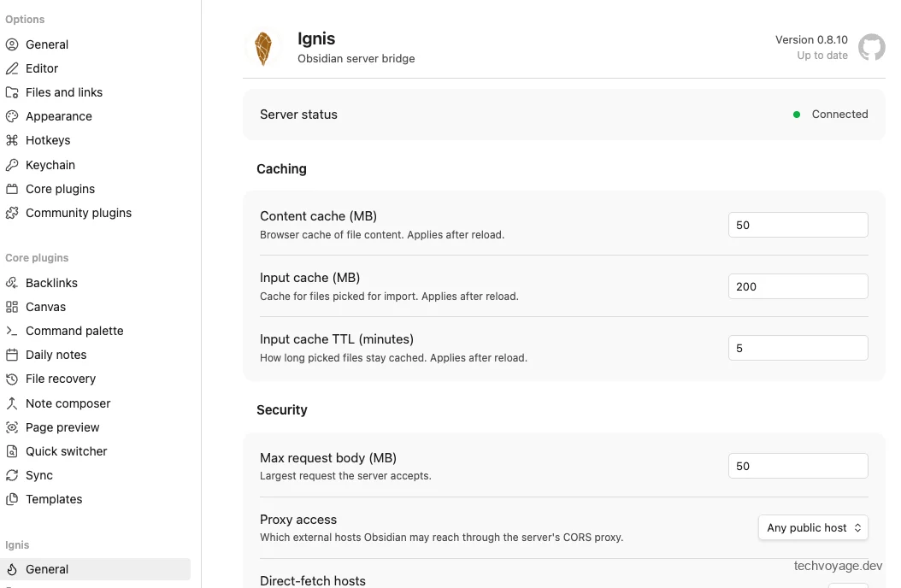
Task: Click the Input cache (MB) field
Action: tap(798, 286)
